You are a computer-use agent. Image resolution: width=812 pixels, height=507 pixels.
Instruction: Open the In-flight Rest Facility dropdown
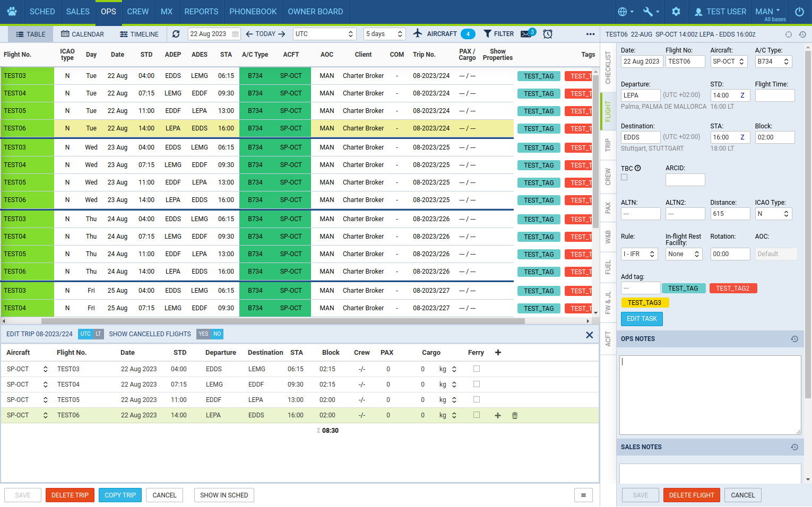click(684, 254)
